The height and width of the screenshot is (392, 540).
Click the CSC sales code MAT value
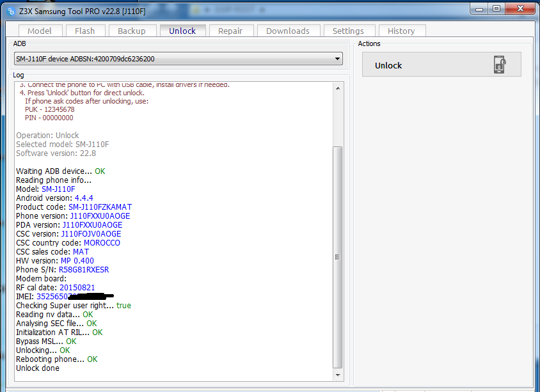pos(81,251)
